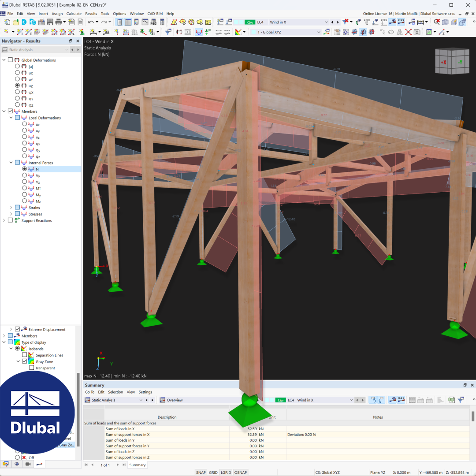Screen dimensions: 476x476
Task: Open the Results menu
Action: (91, 13)
